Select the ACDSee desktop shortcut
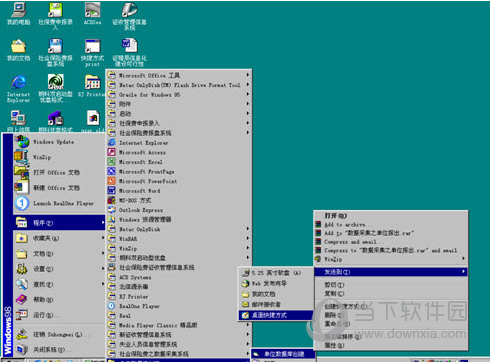This screenshot has height=363, width=491. click(x=92, y=13)
